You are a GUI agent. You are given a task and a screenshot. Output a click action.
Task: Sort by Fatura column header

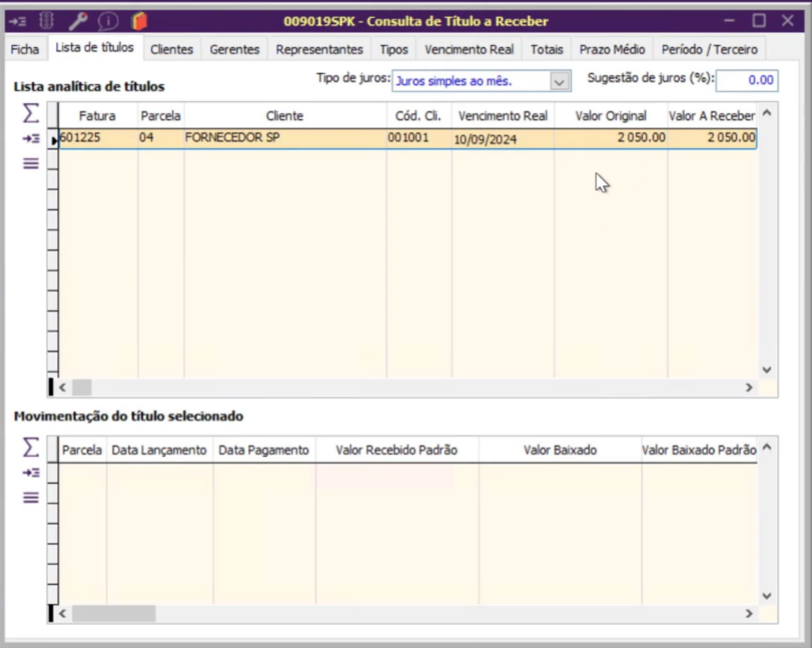(x=97, y=116)
